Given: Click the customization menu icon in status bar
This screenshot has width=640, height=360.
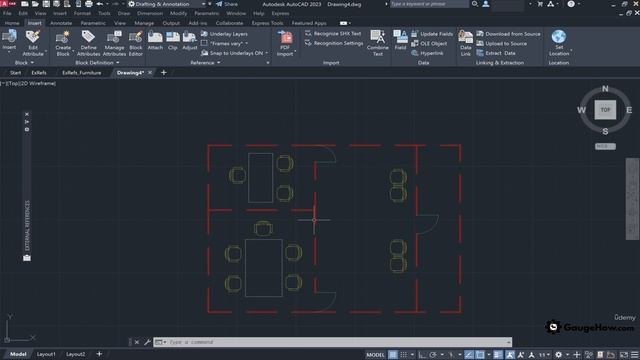Looking at the screenshot, I should pyautogui.click(x=635, y=355).
